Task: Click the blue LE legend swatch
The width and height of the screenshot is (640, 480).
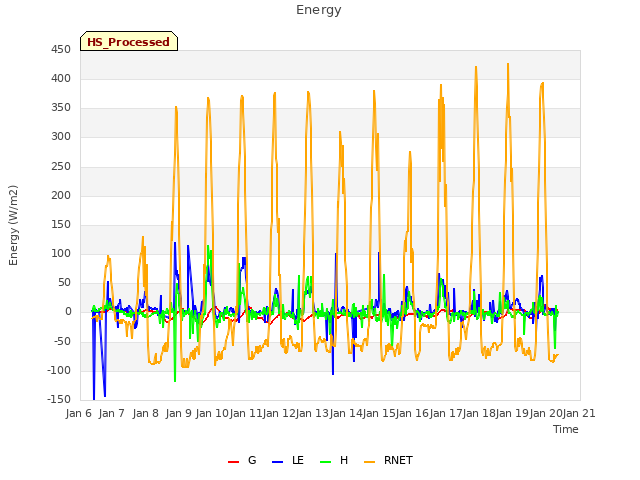Action: (x=277, y=462)
